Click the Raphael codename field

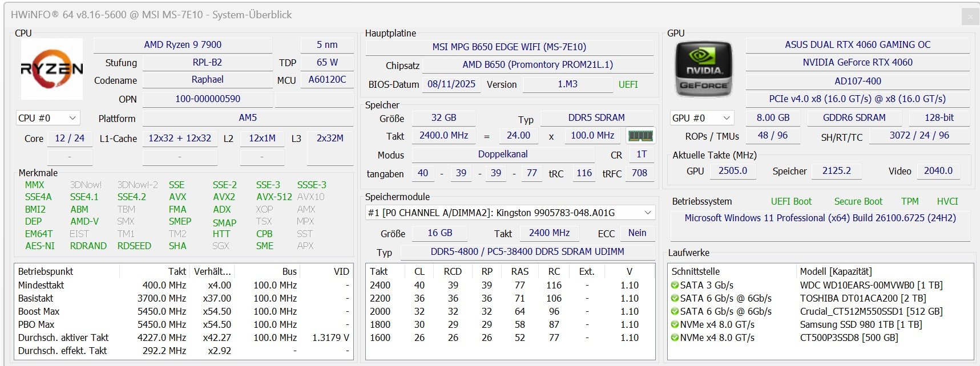coord(207,80)
